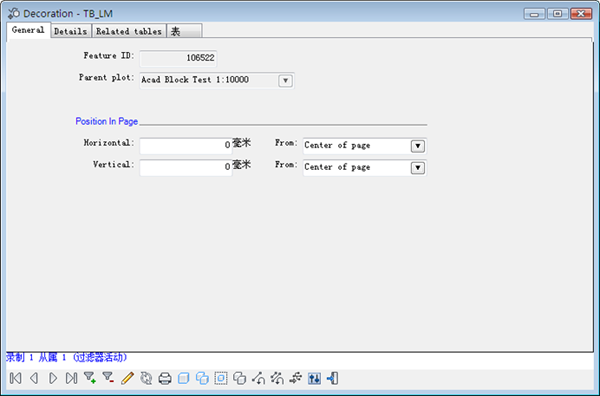
Task: Add a filter with green-plus funnel icon
Action: tap(90, 378)
